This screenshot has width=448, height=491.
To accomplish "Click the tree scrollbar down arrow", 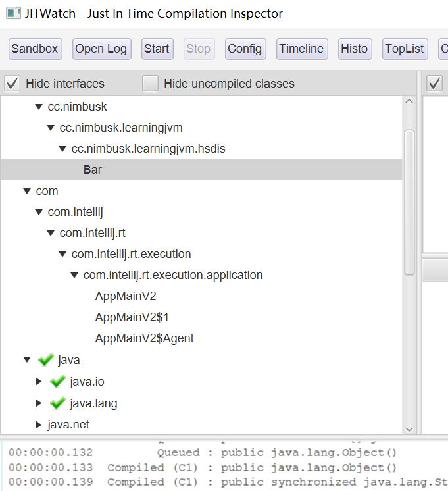I will tap(409, 428).
